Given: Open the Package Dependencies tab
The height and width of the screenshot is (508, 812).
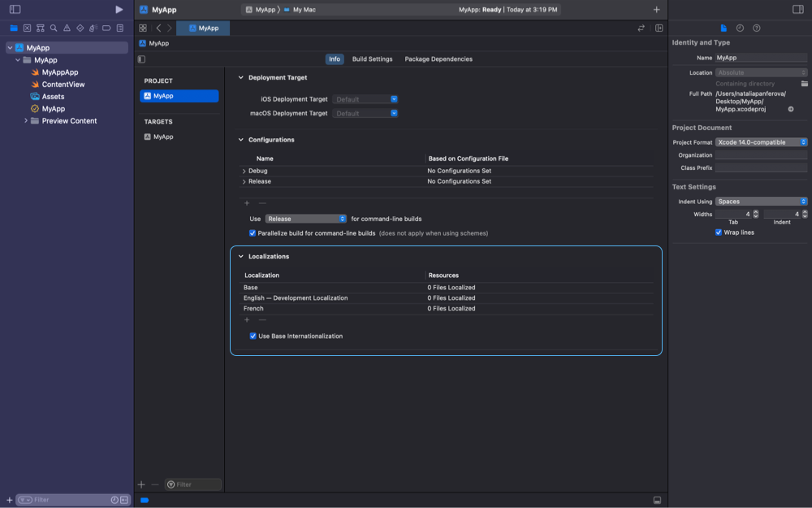Looking at the screenshot, I should 438,59.
